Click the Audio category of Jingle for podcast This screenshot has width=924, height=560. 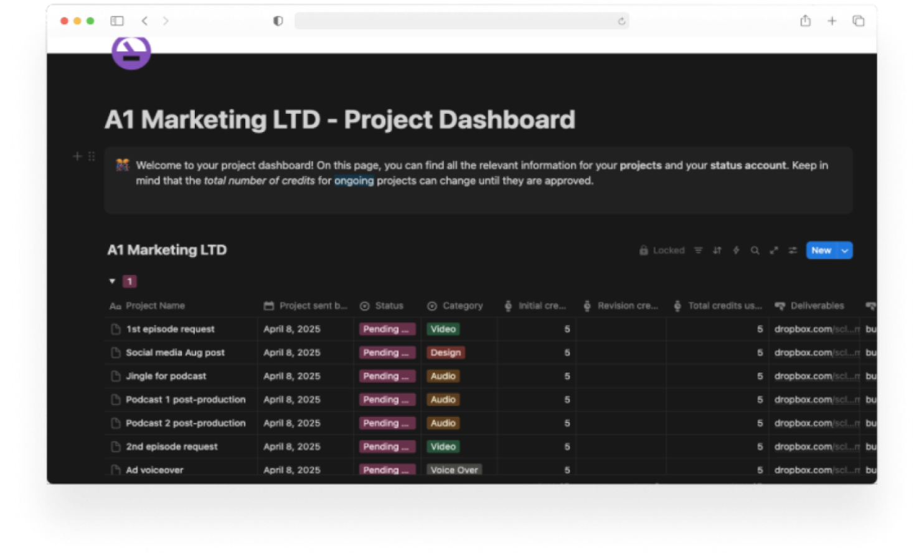(443, 376)
